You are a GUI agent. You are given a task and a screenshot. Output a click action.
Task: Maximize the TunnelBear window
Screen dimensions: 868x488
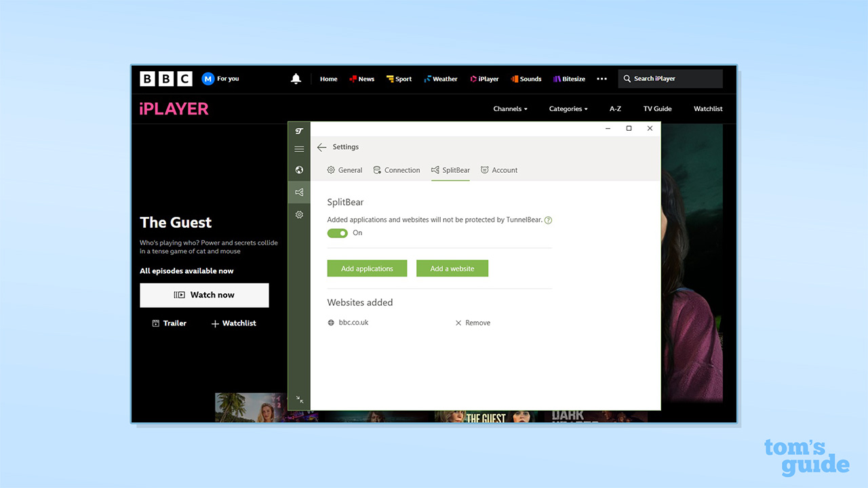click(629, 128)
